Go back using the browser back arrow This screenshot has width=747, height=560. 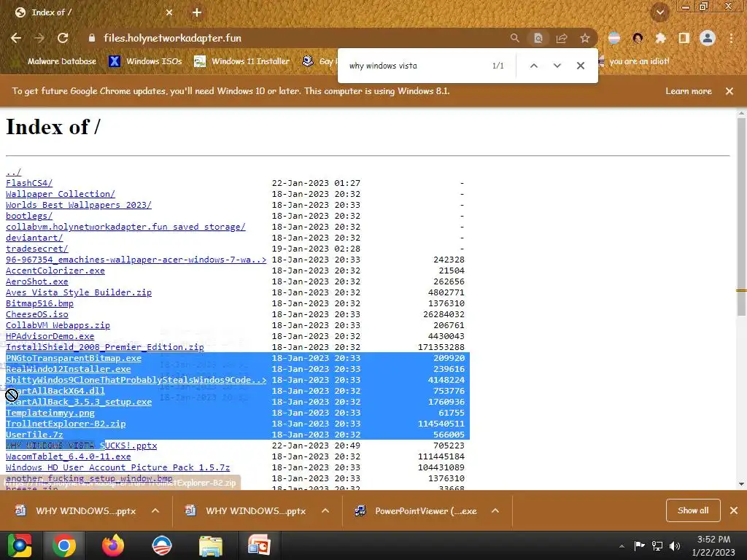pyautogui.click(x=16, y=38)
